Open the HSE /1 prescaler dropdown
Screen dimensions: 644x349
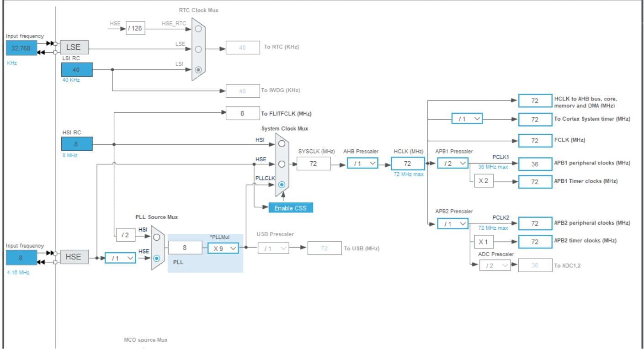120,258
